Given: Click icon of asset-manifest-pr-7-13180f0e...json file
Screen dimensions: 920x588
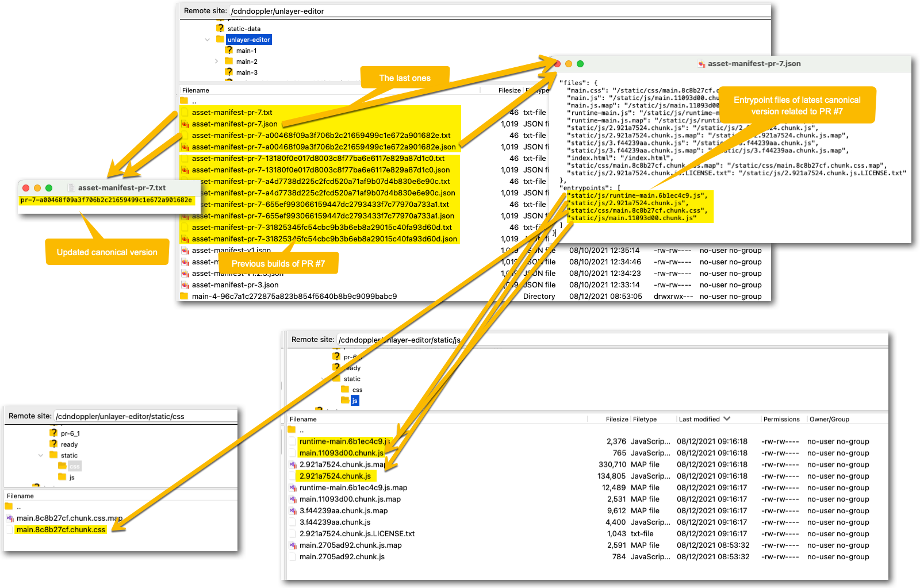Looking at the screenshot, I should 185,170.
